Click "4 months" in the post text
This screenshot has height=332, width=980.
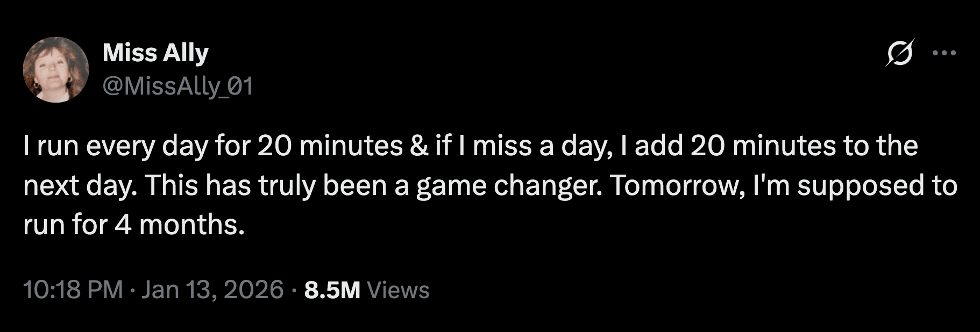coord(177,225)
